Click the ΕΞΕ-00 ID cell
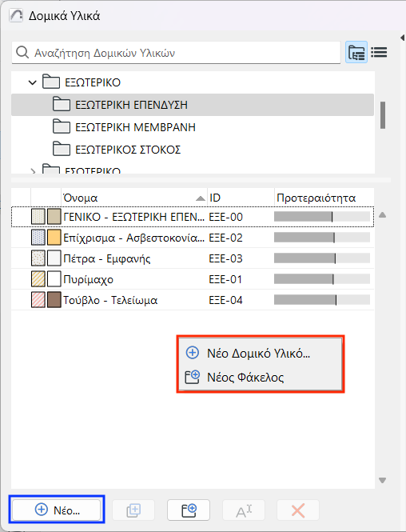This screenshot has width=406, height=532. click(225, 217)
